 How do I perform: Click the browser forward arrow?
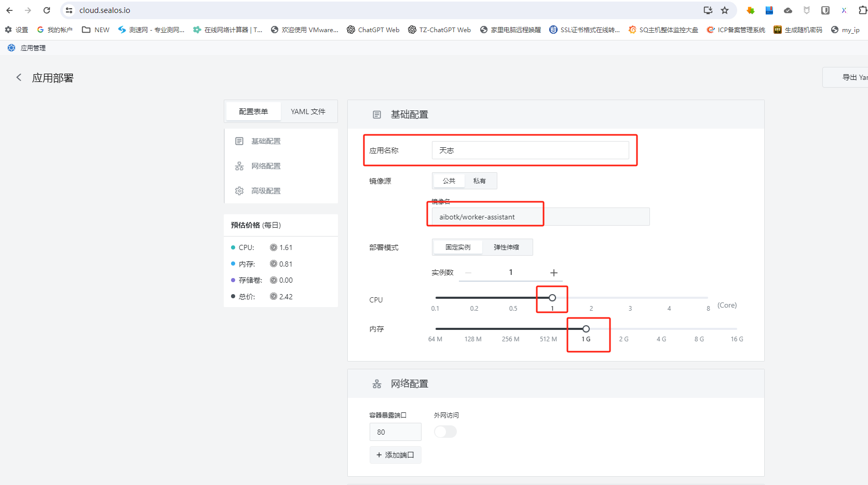tap(28, 10)
